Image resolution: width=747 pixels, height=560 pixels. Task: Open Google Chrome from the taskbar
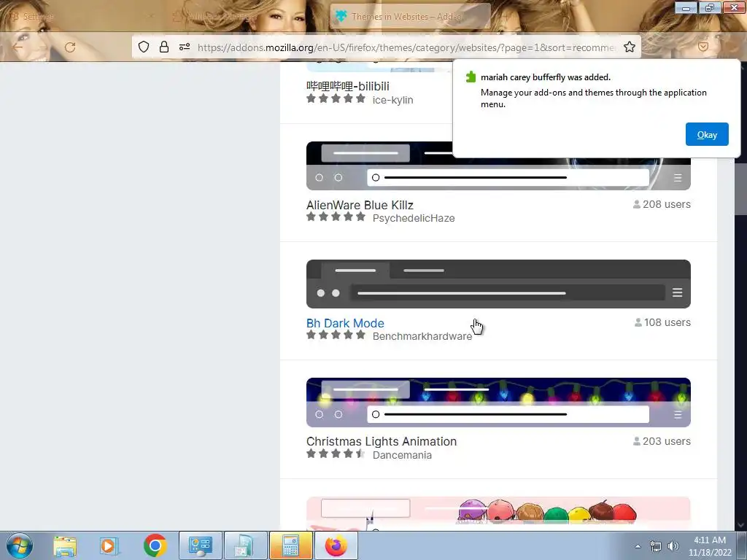pyautogui.click(x=155, y=545)
